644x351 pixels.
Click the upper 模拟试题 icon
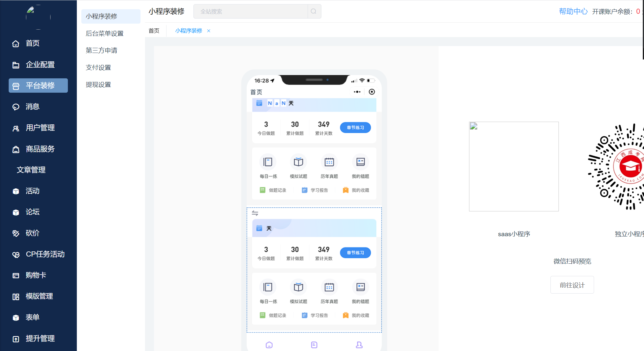[298, 162]
